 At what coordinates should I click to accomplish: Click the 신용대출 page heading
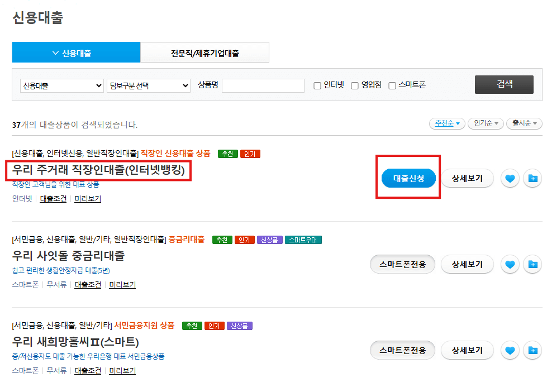37,17
